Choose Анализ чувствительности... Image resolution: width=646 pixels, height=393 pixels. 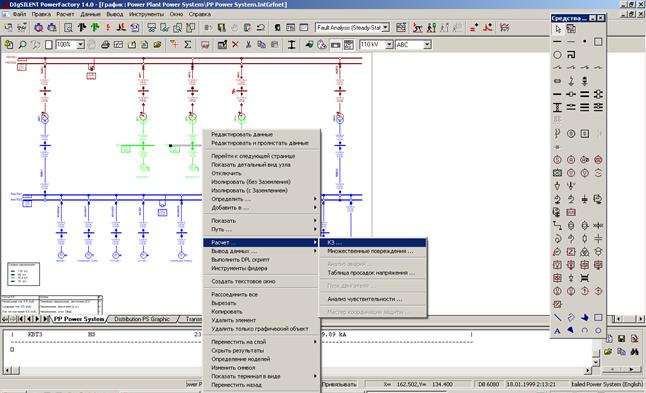point(373,299)
